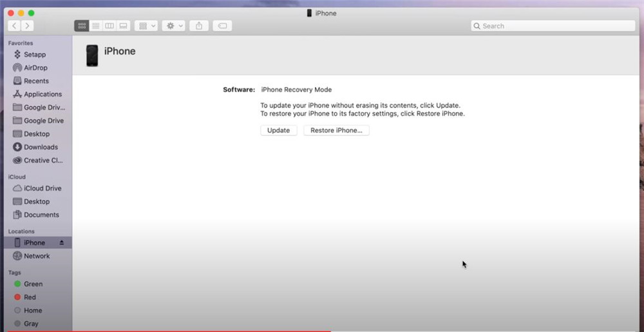Go back with the left arrow
Viewport: 644px width, 332px height.
pyautogui.click(x=14, y=26)
